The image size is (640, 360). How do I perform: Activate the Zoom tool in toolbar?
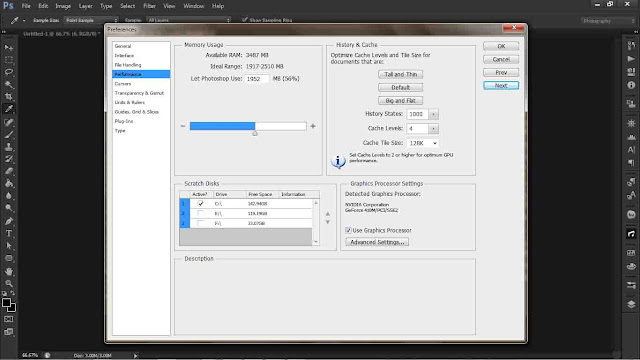click(x=9, y=283)
